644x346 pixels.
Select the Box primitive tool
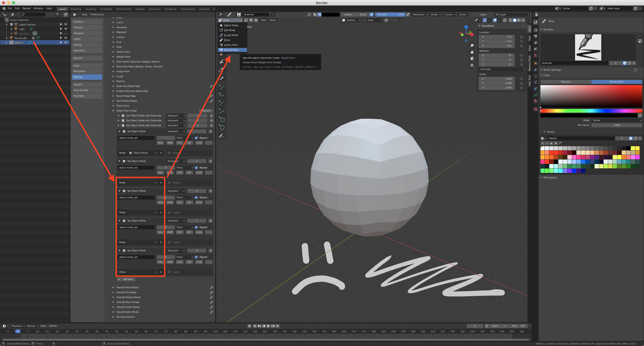pos(222,119)
